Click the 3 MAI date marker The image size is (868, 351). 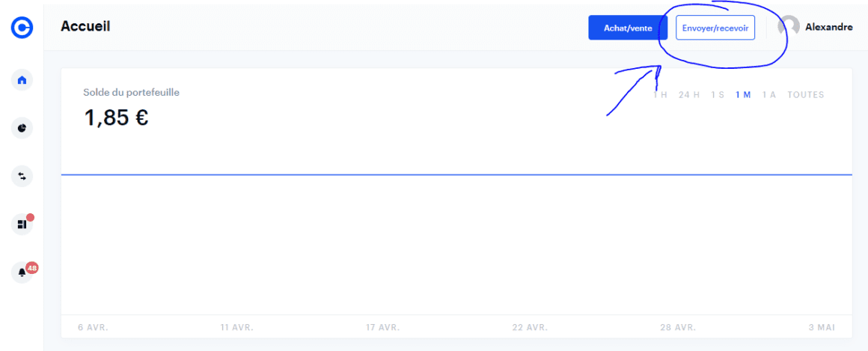coord(821,327)
